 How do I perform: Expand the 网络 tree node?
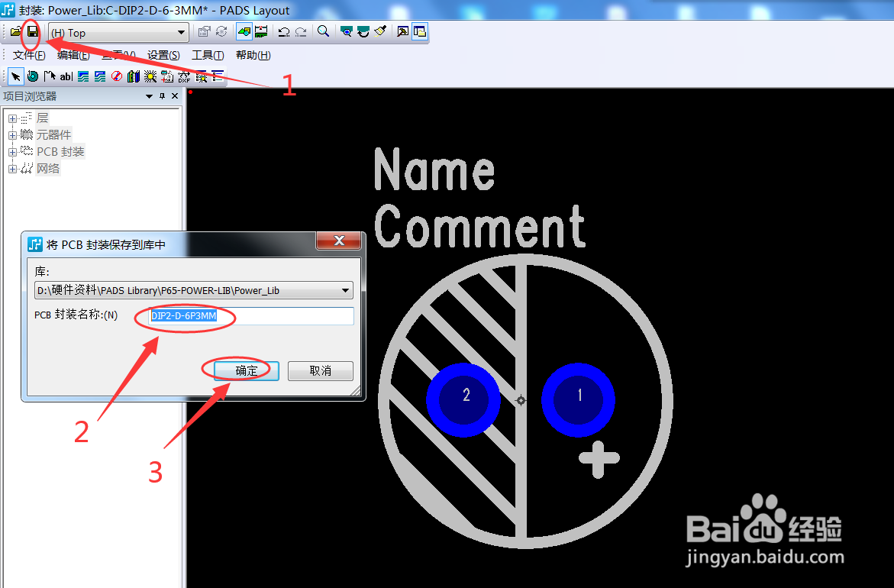tap(12, 169)
